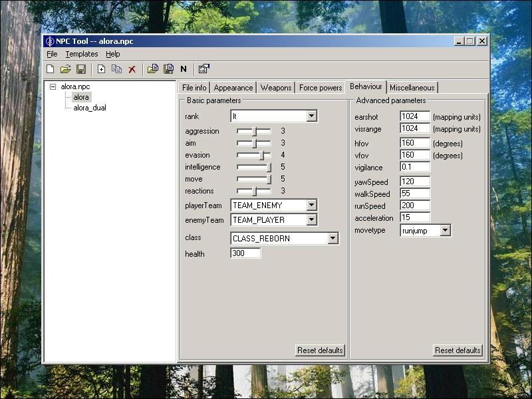Open the Templates menu
Image resolution: width=532 pixels, height=399 pixels.
tap(81, 54)
